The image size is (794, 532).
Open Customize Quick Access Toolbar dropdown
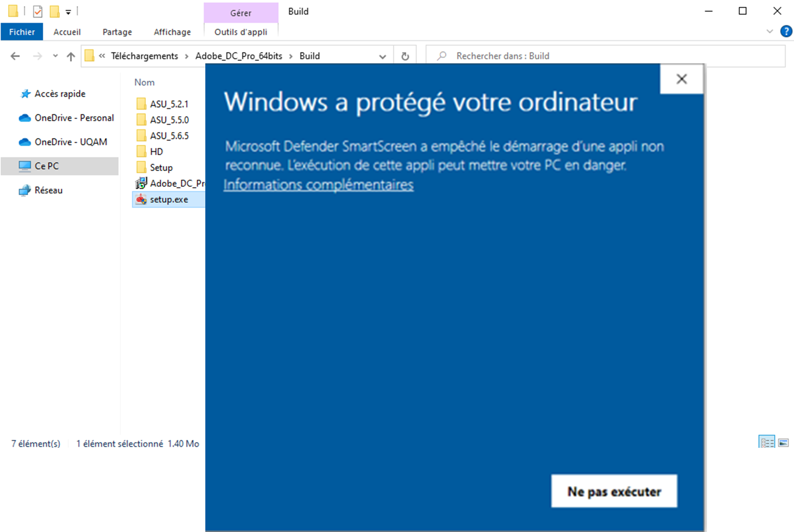coord(68,12)
